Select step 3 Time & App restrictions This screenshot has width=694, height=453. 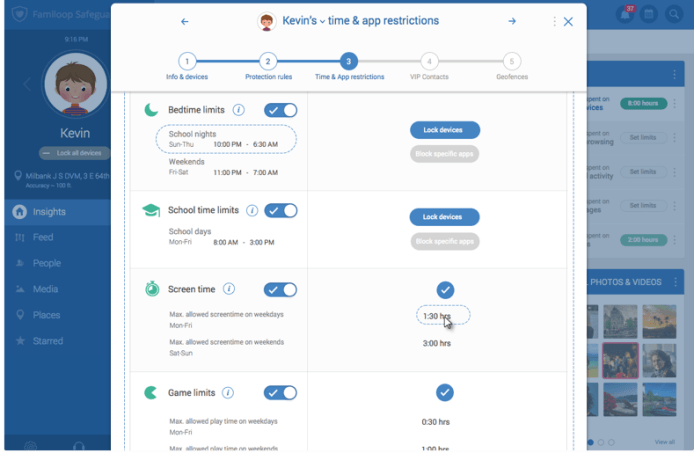349,62
